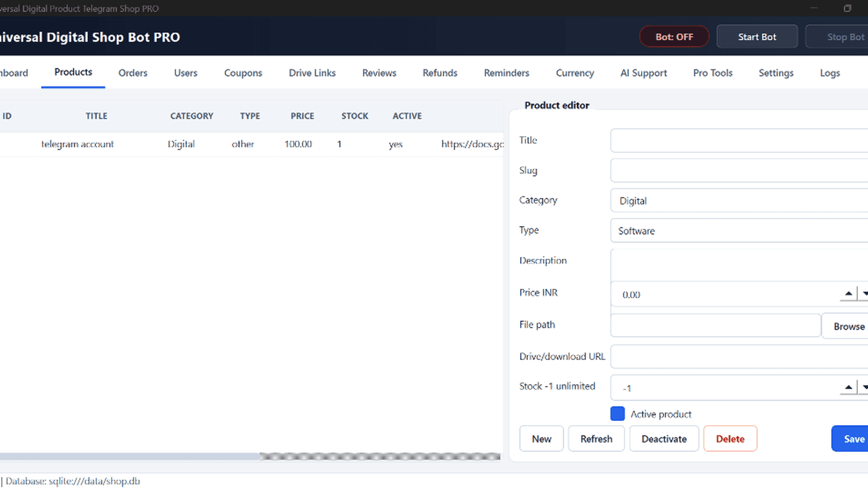Click the 'Digital' category cell in table
The height and width of the screenshot is (488, 868).
[x=181, y=144]
